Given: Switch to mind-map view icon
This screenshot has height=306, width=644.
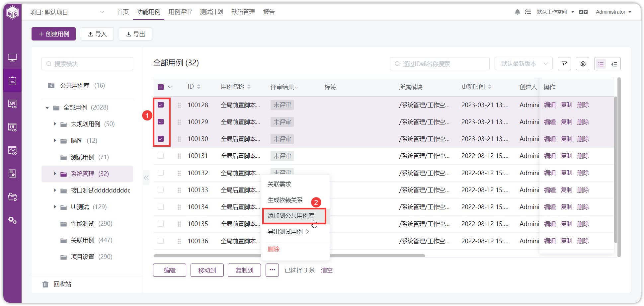Looking at the screenshot, I should [614, 64].
